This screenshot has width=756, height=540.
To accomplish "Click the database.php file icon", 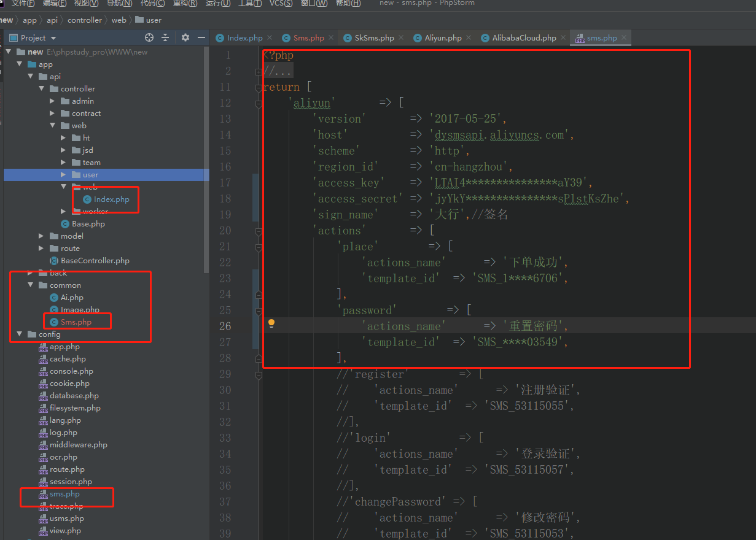I will click(43, 396).
